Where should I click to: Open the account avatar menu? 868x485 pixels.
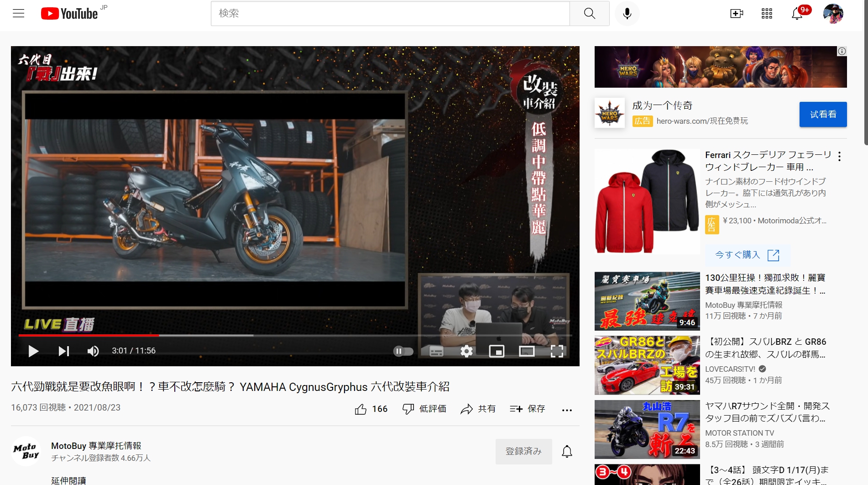pos(833,14)
